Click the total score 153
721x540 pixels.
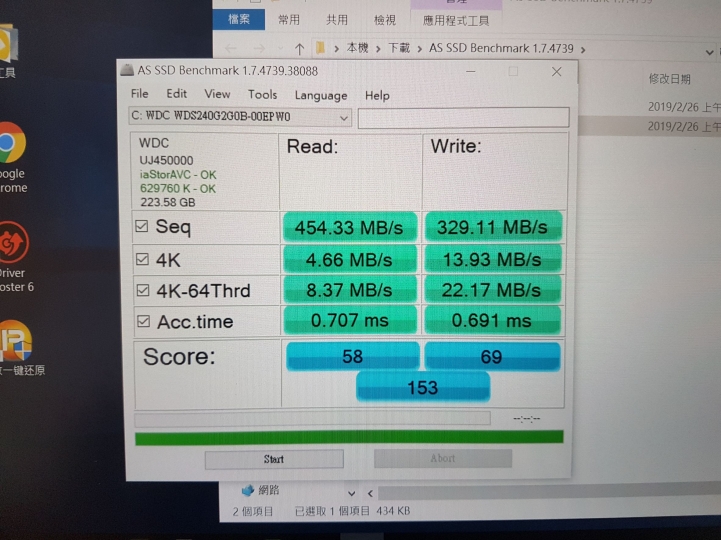coord(423,387)
